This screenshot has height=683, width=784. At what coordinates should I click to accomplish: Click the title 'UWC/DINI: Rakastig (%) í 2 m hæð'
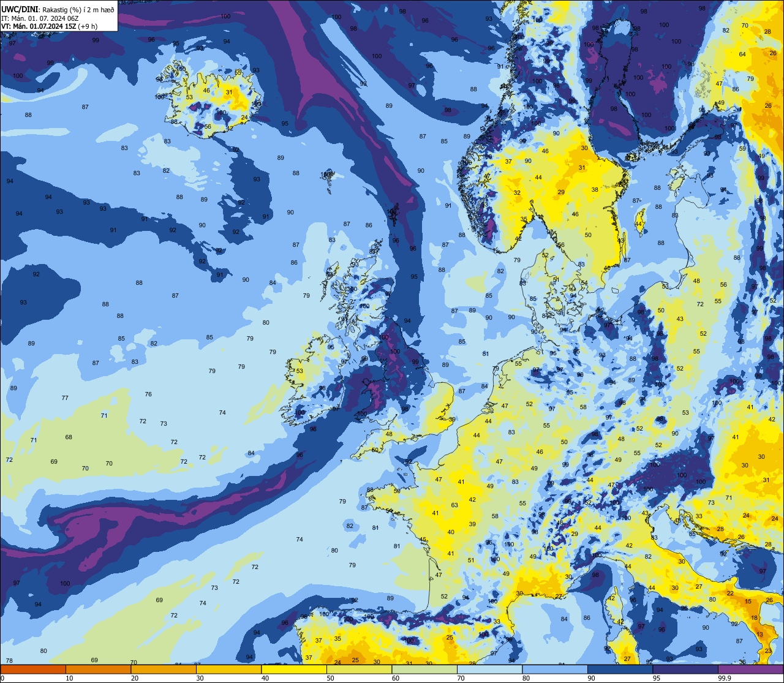point(58,10)
